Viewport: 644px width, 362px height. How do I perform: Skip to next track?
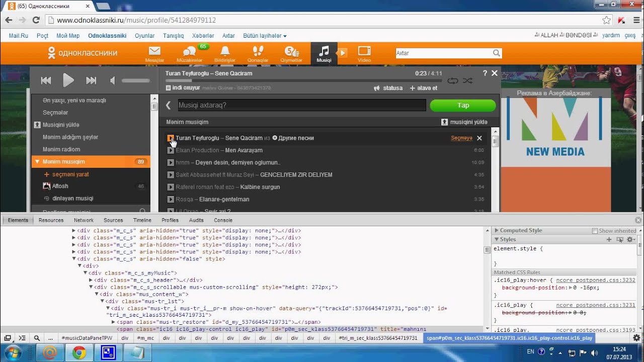pos(91,80)
